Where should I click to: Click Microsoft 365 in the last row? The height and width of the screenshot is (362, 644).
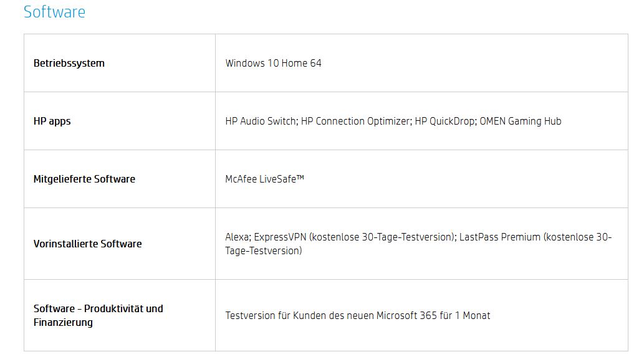pyautogui.click(x=406, y=315)
